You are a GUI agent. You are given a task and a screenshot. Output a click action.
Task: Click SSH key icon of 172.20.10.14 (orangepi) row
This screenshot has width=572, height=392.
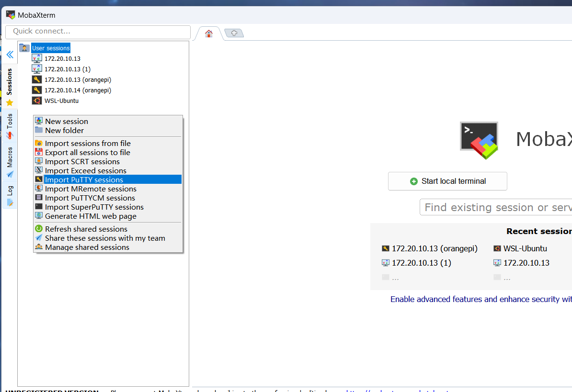pos(37,90)
